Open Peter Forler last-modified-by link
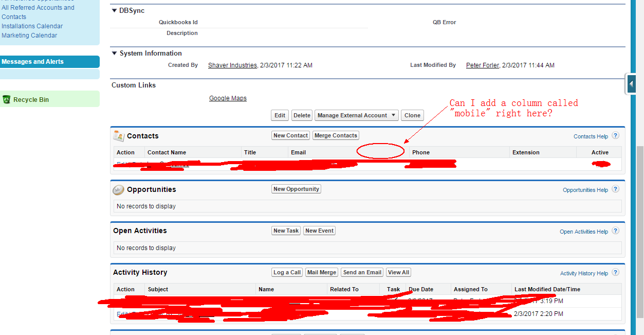This screenshot has width=644, height=335. tap(483, 65)
